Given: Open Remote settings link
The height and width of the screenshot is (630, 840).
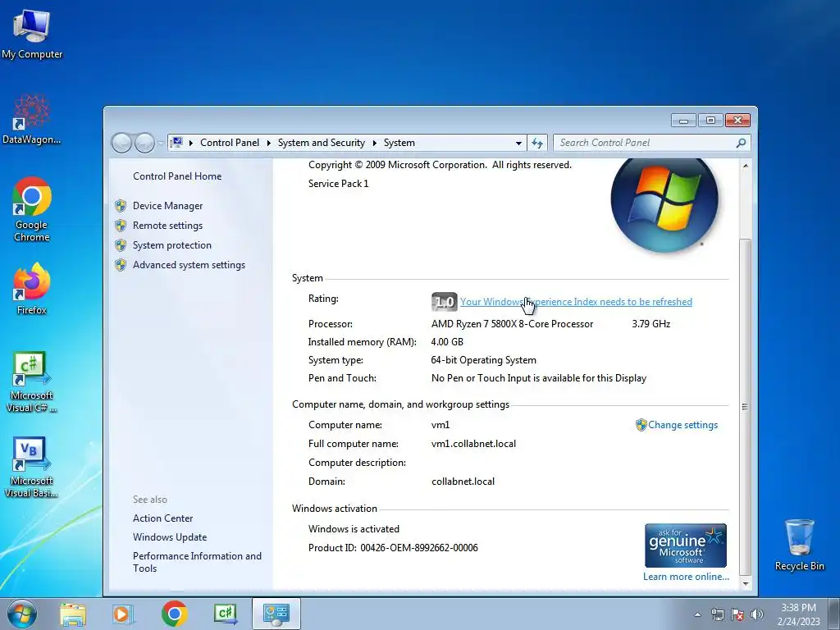Looking at the screenshot, I should point(167,226).
